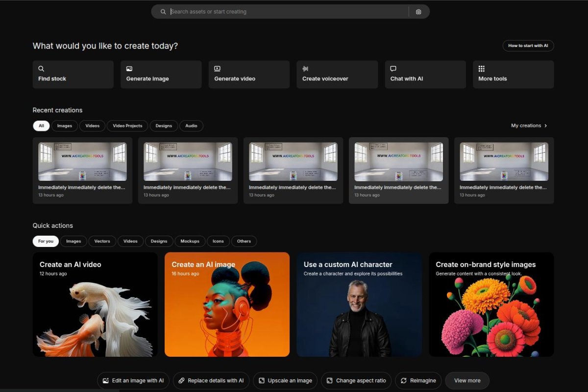
Task: Click Change aspect ratio button
Action: tap(356, 381)
